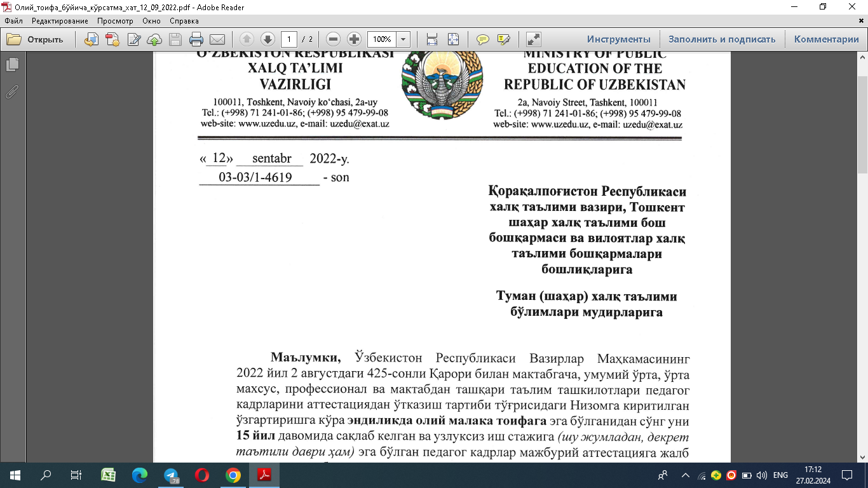Click the zoom out minus button

[334, 39]
